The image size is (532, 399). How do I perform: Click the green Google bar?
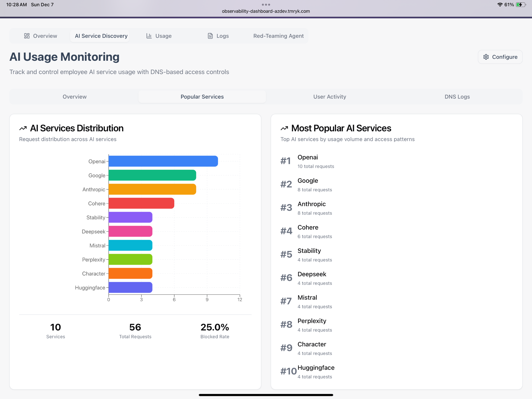pyautogui.click(x=152, y=175)
